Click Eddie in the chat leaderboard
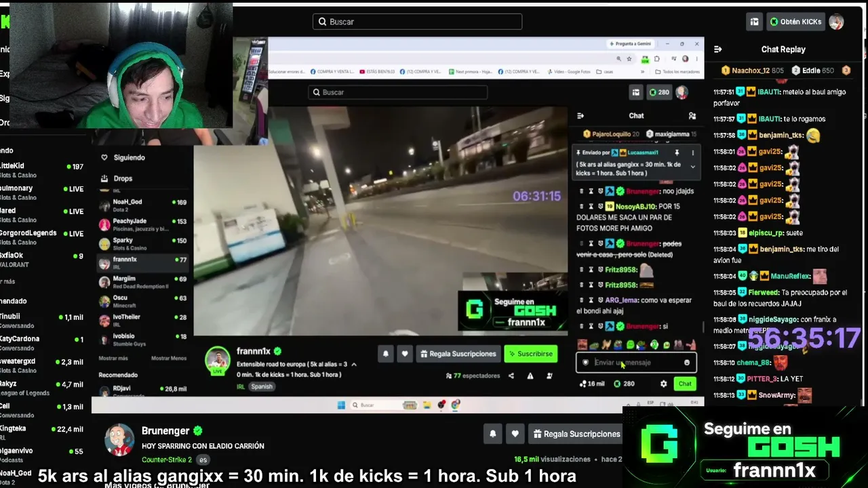 tap(811, 70)
